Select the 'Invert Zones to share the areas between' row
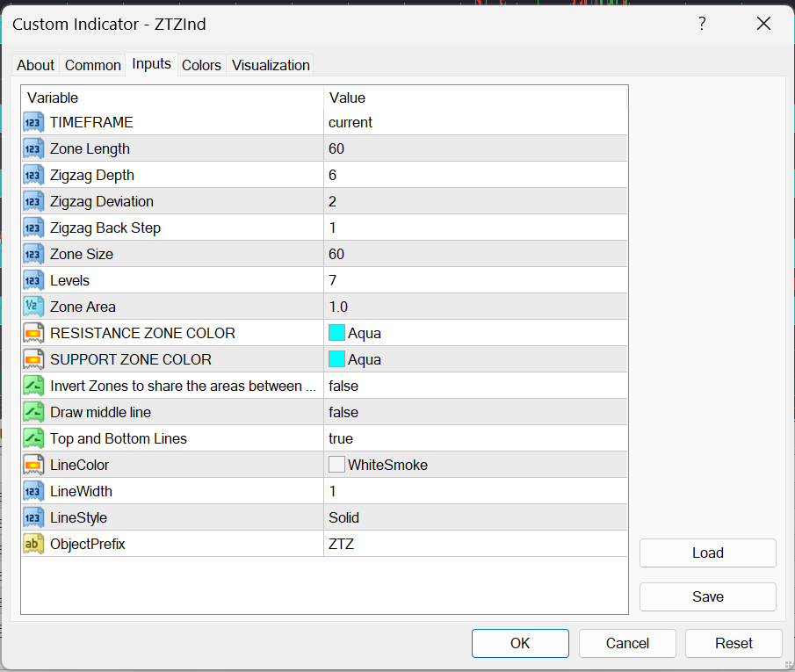 324,386
